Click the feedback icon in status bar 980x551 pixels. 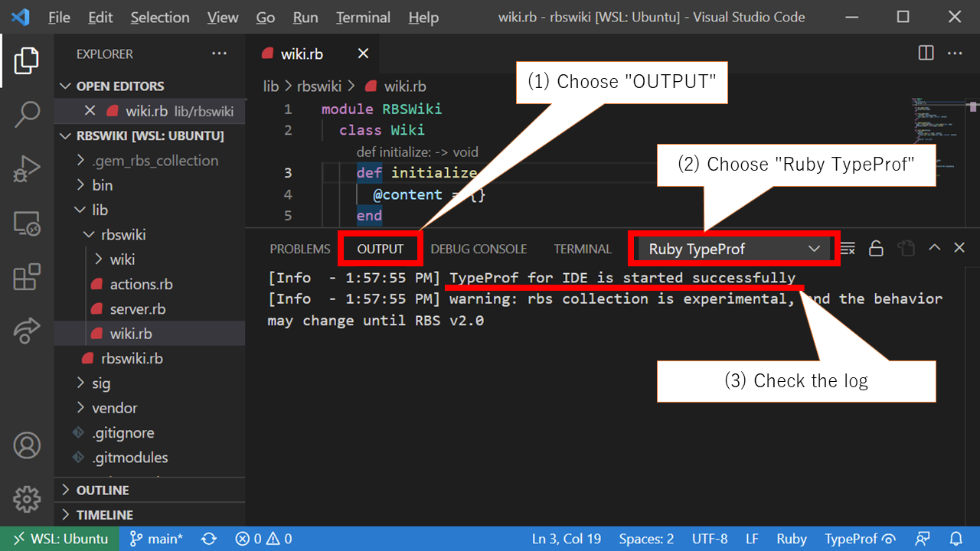pyautogui.click(x=923, y=539)
